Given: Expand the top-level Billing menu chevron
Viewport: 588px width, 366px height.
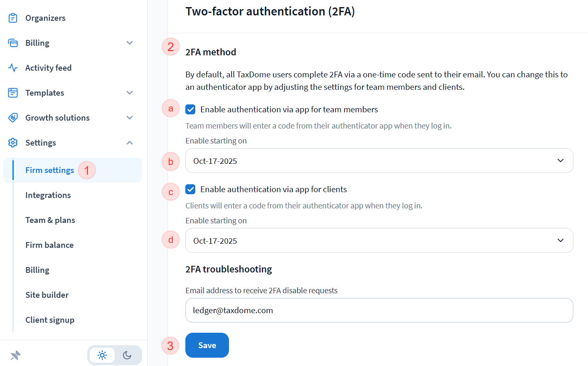Looking at the screenshot, I should (x=130, y=43).
